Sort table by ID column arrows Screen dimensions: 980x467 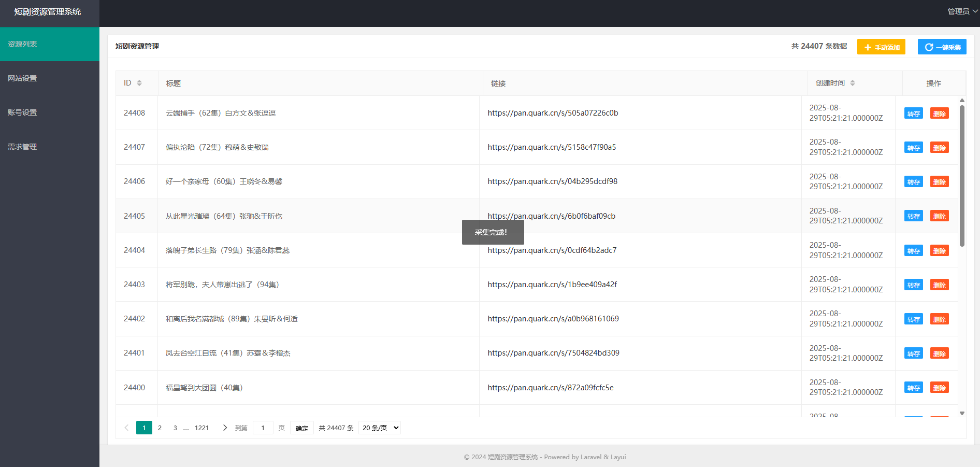coord(139,83)
